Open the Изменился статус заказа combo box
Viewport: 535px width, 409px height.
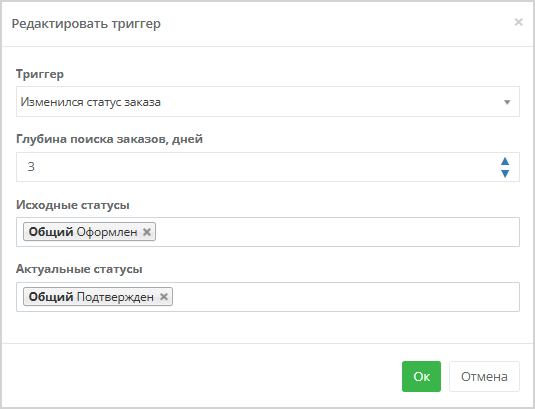coord(268,102)
